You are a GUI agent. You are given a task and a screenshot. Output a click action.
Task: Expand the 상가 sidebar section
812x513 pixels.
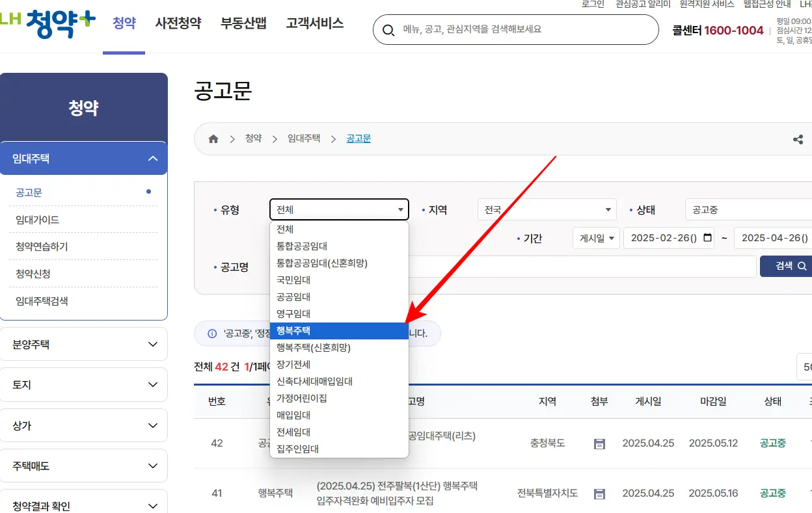click(84, 425)
